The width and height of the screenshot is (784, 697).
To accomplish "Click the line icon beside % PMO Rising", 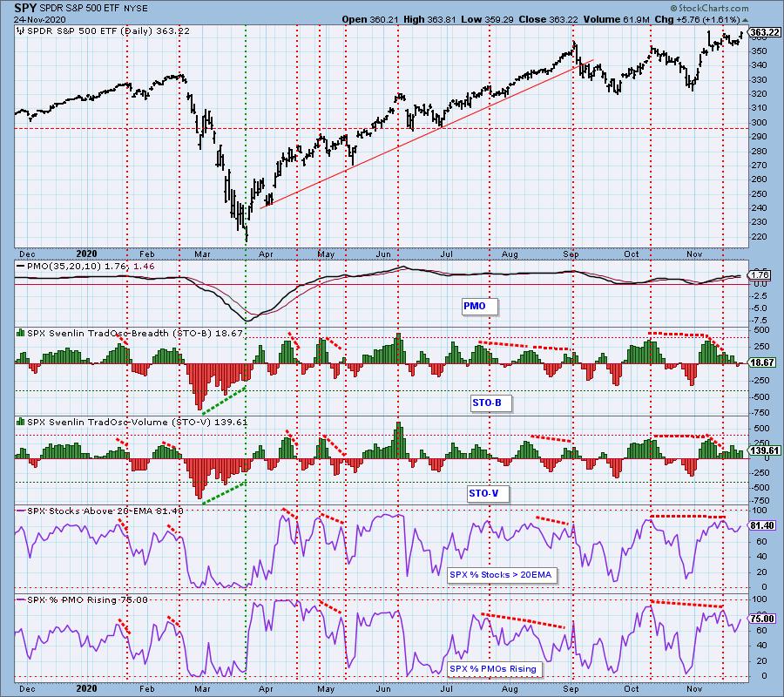I will (21, 599).
